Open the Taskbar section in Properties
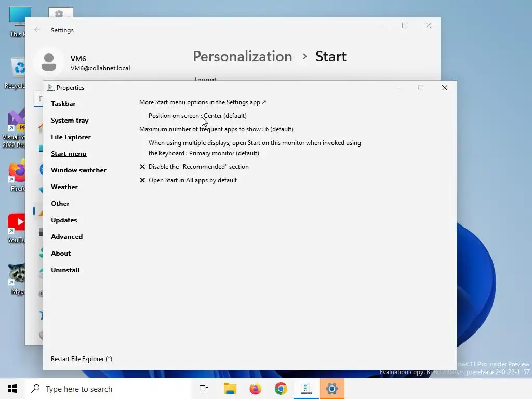 coord(63,104)
